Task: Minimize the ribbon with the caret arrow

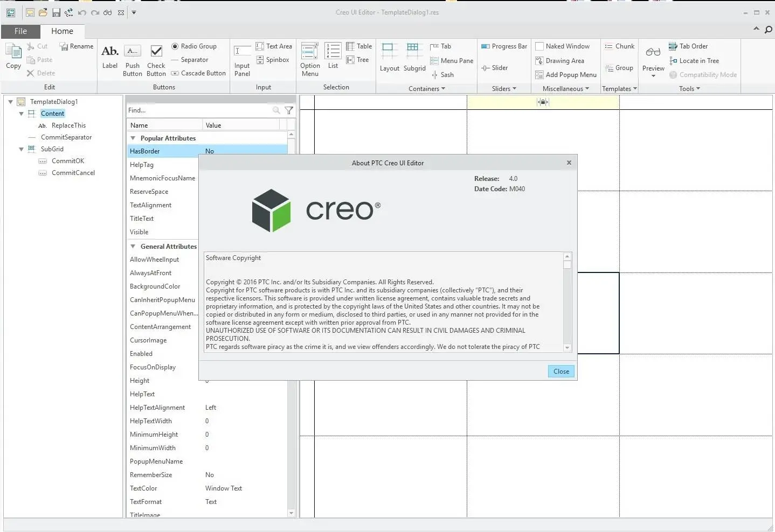Action: click(x=756, y=29)
